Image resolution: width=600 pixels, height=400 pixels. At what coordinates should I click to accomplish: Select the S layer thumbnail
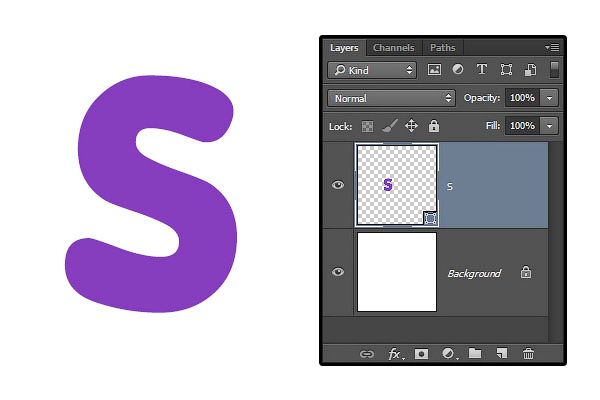pyautogui.click(x=397, y=185)
